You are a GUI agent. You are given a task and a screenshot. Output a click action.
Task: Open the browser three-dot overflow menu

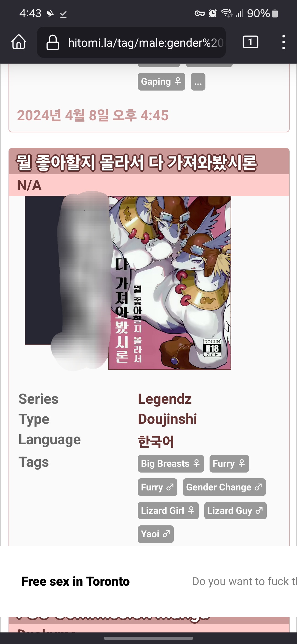click(284, 42)
